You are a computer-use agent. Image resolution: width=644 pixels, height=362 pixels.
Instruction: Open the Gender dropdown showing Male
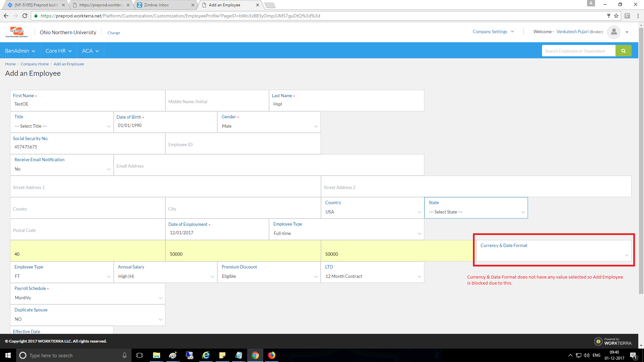(269, 126)
